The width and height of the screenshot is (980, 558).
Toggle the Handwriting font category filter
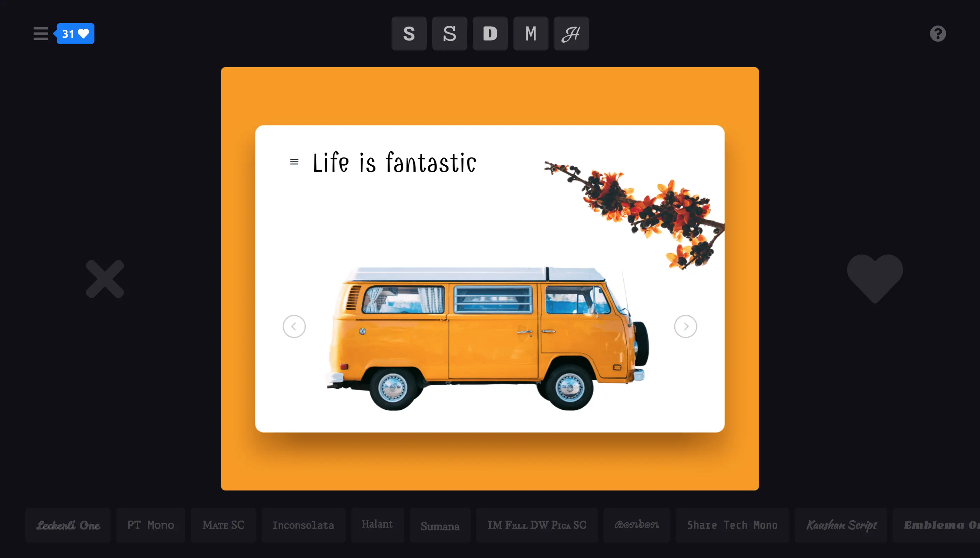click(571, 34)
